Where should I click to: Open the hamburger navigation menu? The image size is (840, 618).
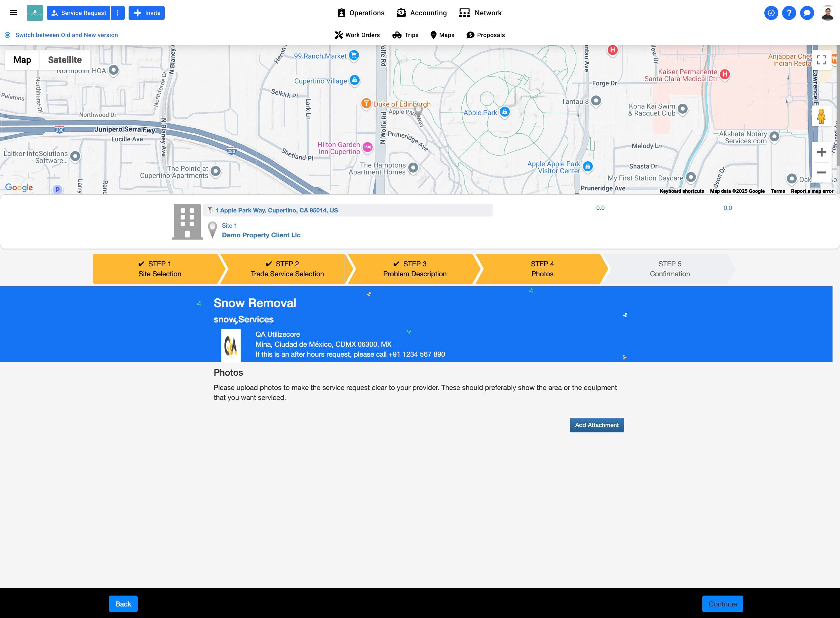pyautogui.click(x=13, y=13)
